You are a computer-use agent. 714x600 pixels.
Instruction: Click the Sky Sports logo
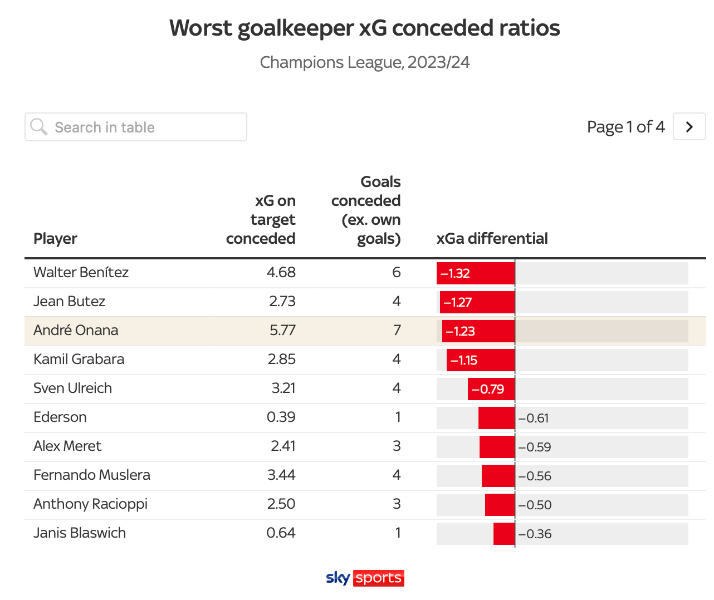365,578
